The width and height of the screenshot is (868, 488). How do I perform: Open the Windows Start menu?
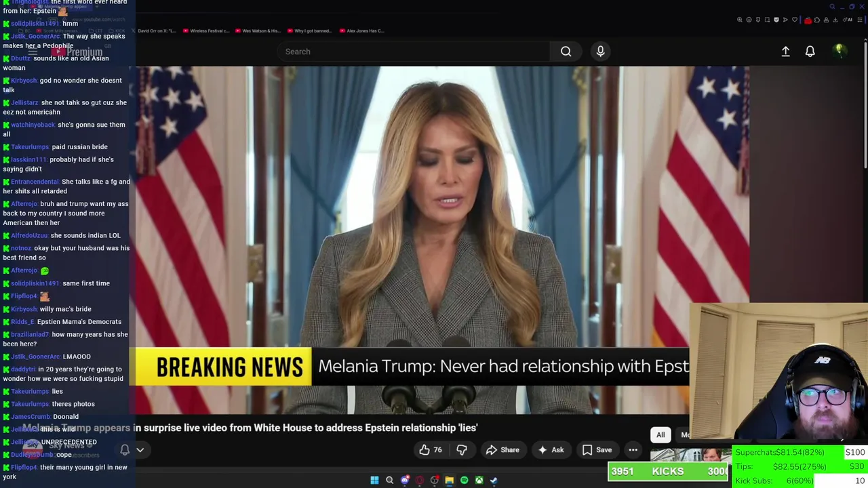coord(374,481)
